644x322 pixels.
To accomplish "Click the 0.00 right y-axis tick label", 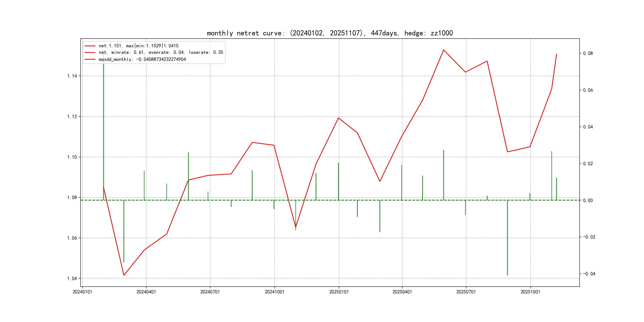I will (x=588, y=201).
